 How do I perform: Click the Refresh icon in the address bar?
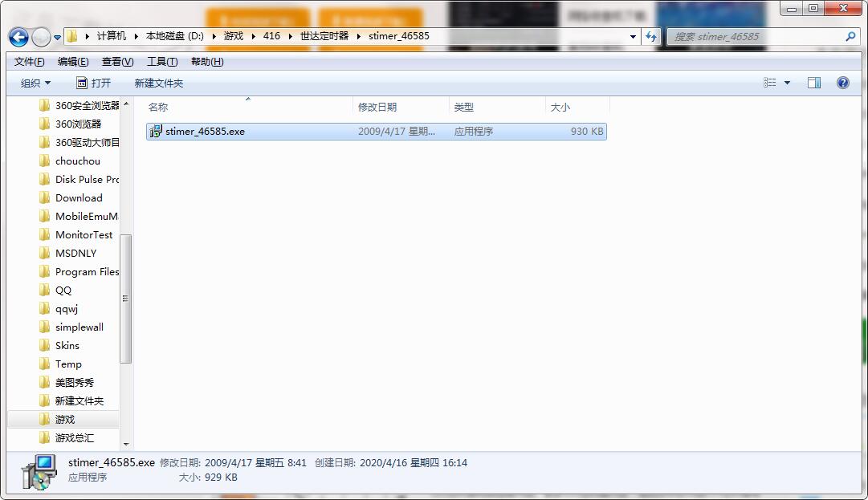[x=651, y=36]
